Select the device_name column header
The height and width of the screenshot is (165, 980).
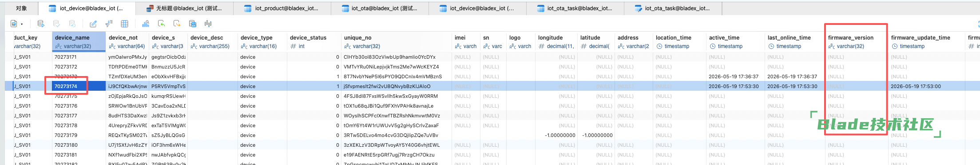click(x=79, y=42)
